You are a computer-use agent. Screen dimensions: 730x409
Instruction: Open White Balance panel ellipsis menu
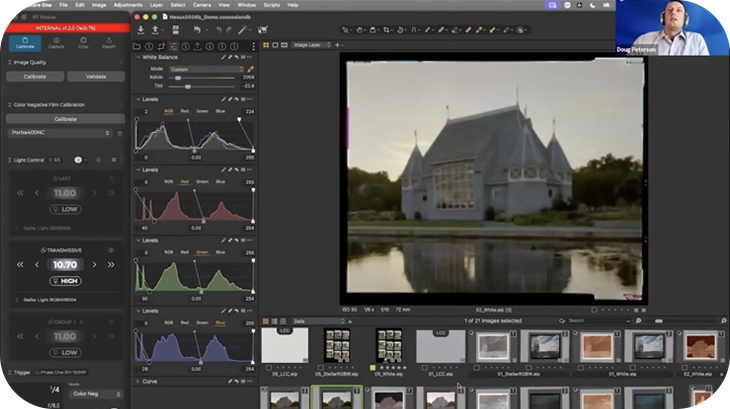coord(250,57)
